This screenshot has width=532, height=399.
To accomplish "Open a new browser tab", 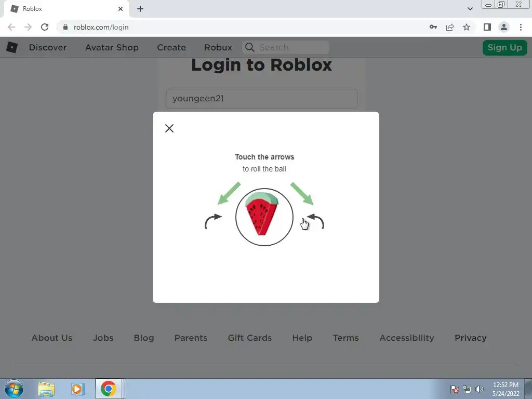I will [140, 9].
